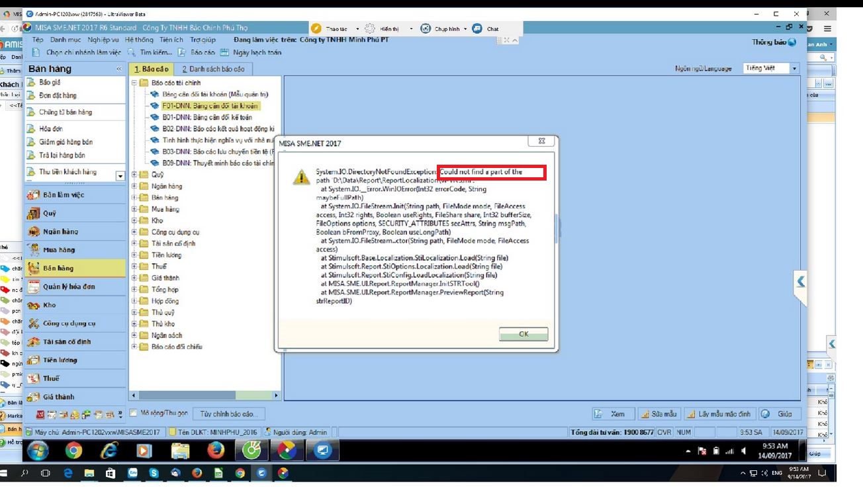Select the Giá thành module
Viewport: 863px width, 504px height.
75,397
